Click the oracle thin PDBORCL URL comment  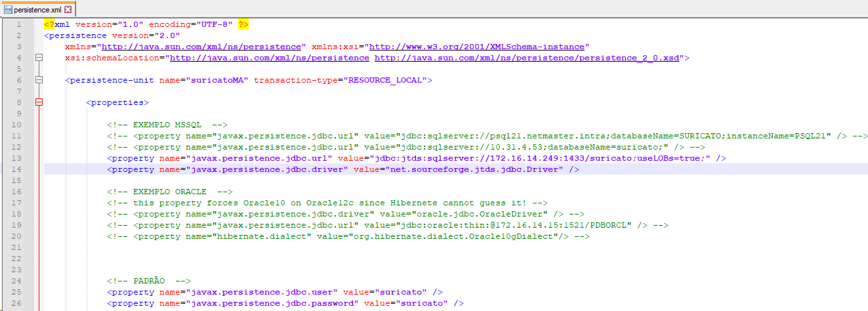(x=388, y=225)
